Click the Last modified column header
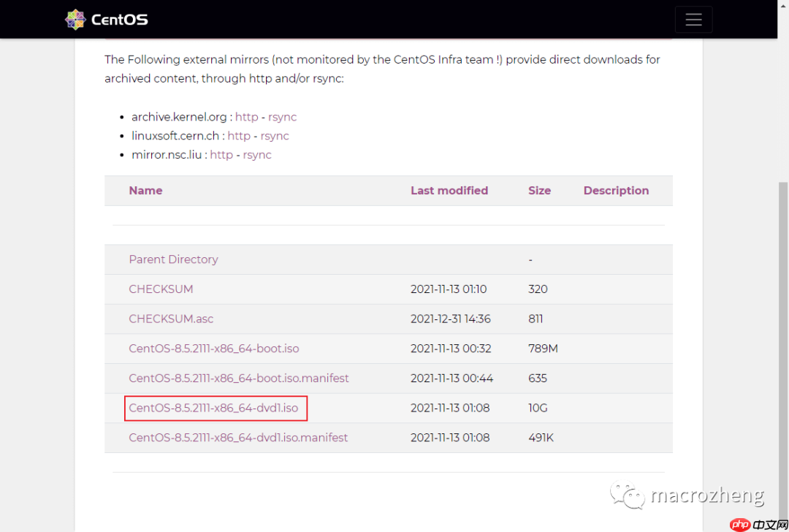789x532 pixels. point(449,190)
